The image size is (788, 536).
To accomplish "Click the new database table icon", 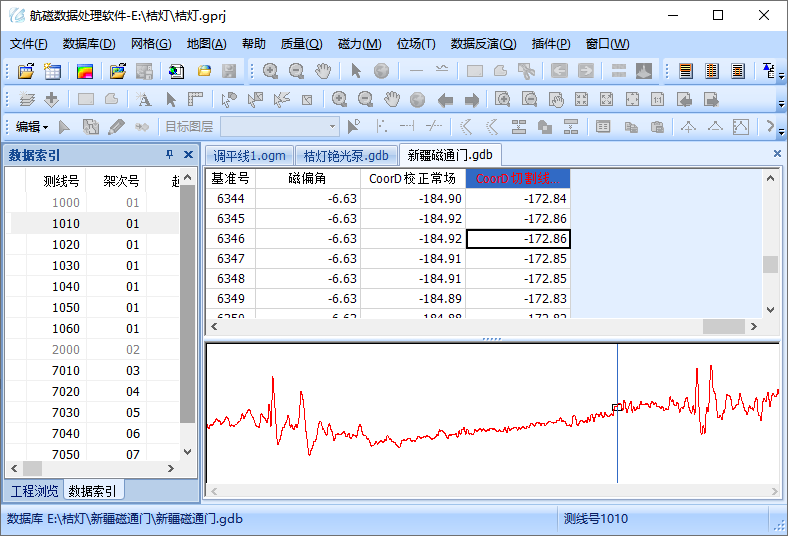I will coord(52,71).
